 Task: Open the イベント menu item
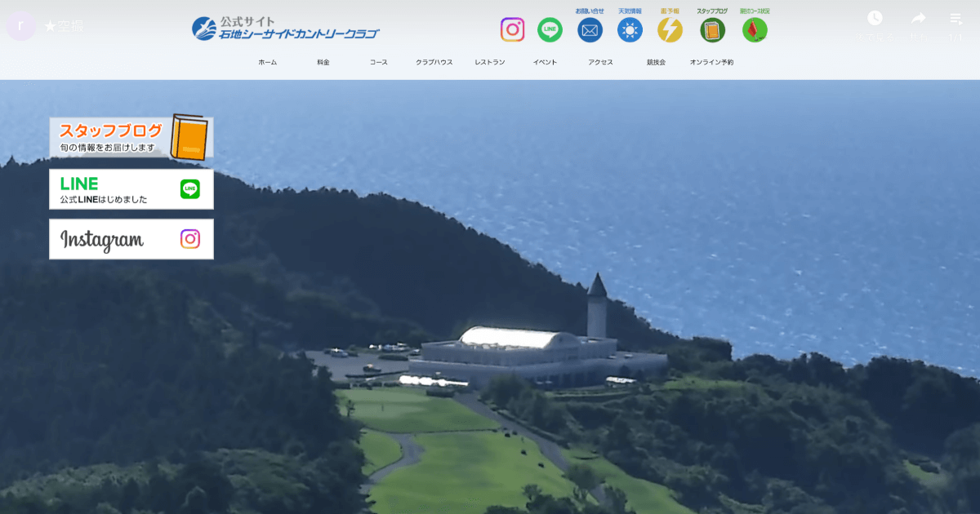[545, 62]
